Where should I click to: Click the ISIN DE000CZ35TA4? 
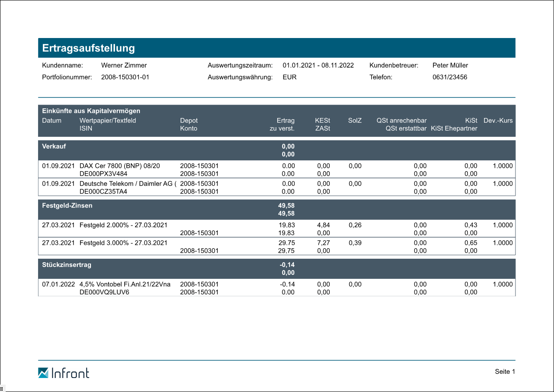point(103,191)
